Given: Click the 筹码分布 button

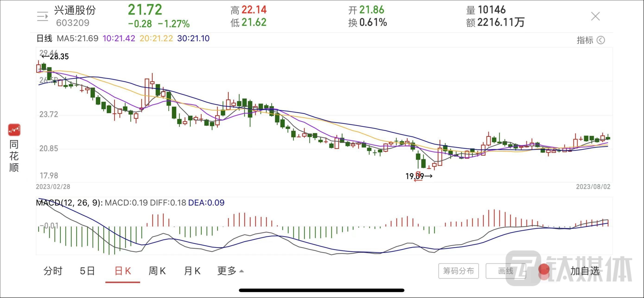Looking at the screenshot, I should pyautogui.click(x=458, y=271).
